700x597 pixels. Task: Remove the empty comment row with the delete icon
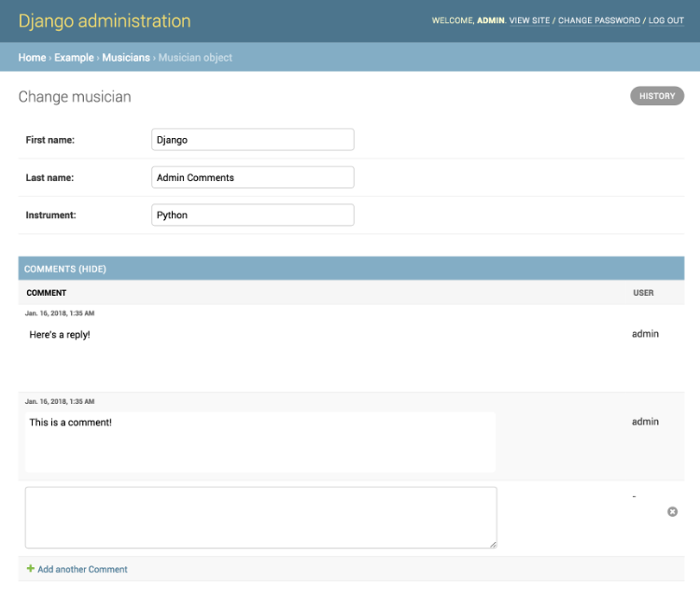pos(672,512)
